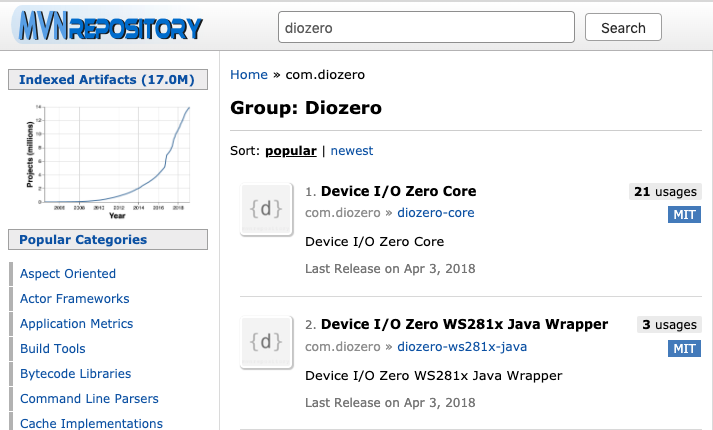Go to Home breadcrumb link
The height and width of the screenshot is (430, 713).
[249, 75]
